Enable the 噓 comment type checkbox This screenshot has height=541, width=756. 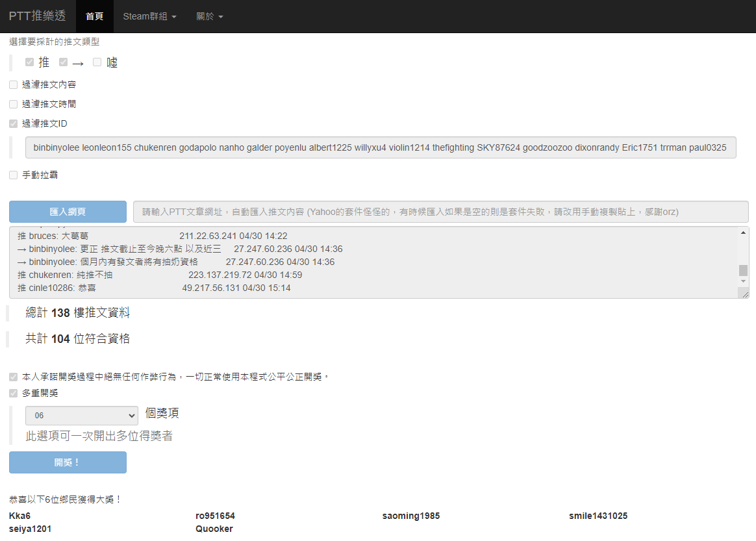(x=97, y=62)
